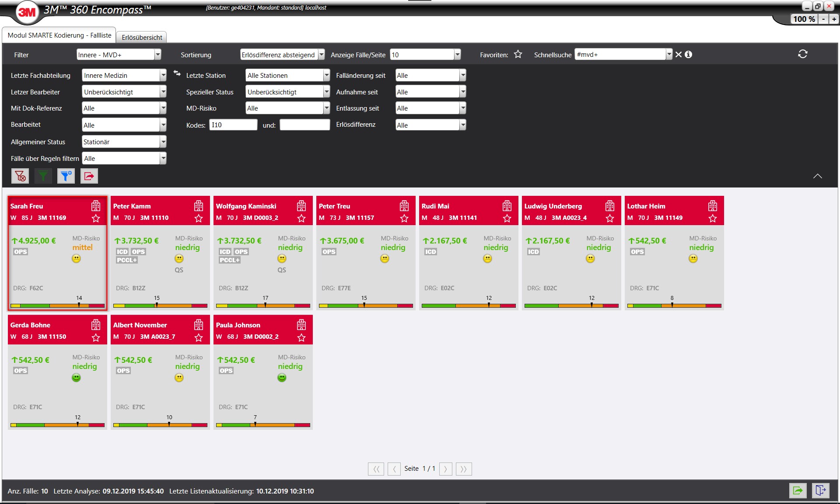Click the green export icon in status bar
840x504 pixels.
pos(798,490)
